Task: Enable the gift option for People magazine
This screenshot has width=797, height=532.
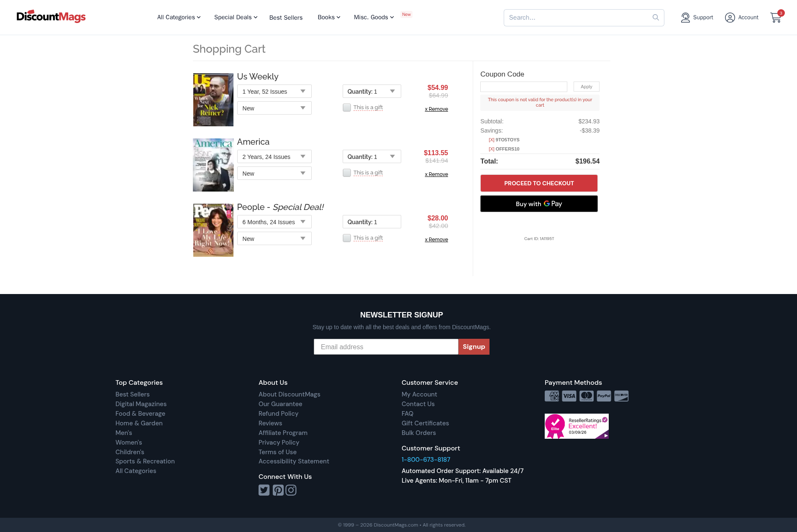Action: pyautogui.click(x=347, y=238)
